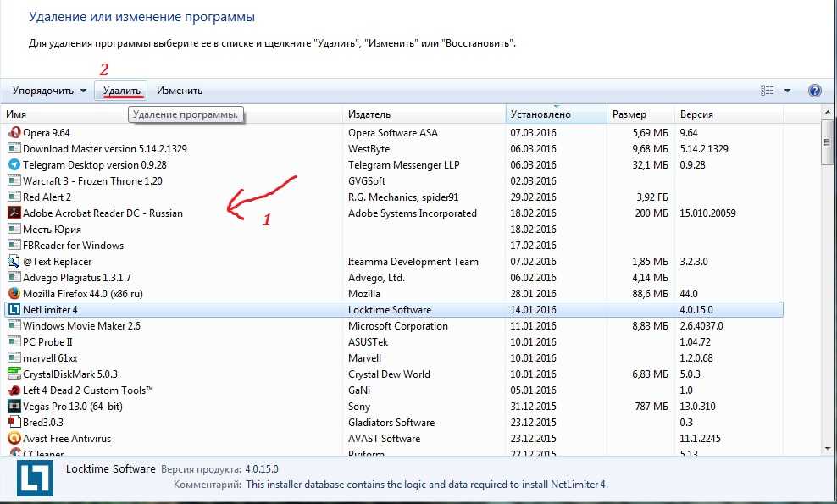The height and width of the screenshot is (504, 837).
Task: Click the Avast Free Antivirus icon
Action: 14,438
